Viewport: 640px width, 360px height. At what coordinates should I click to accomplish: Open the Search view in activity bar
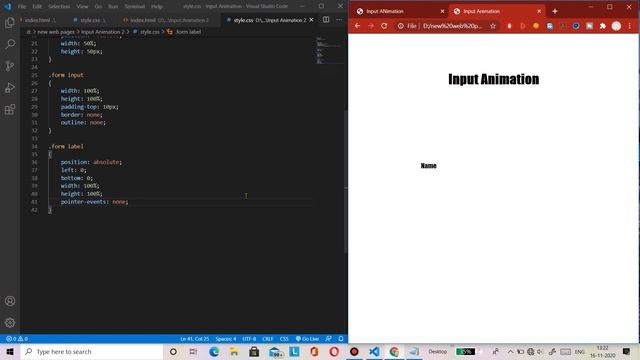(x=10, y=44)
